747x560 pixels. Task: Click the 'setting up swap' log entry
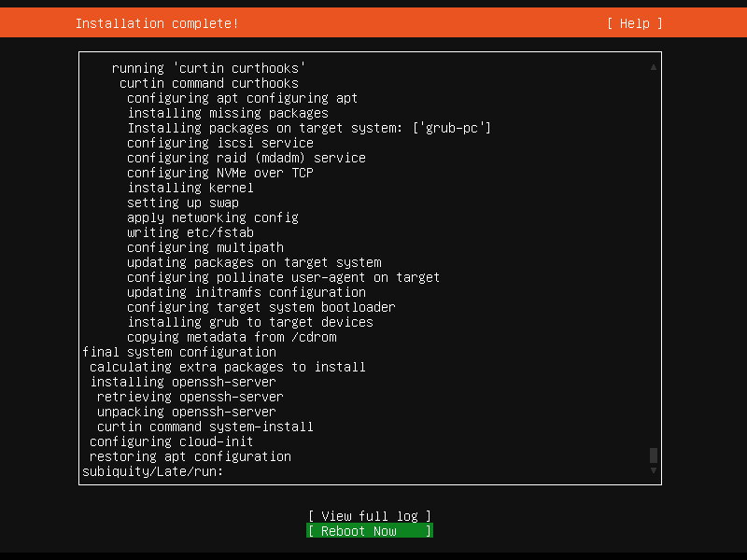click(x=183, y=203)
